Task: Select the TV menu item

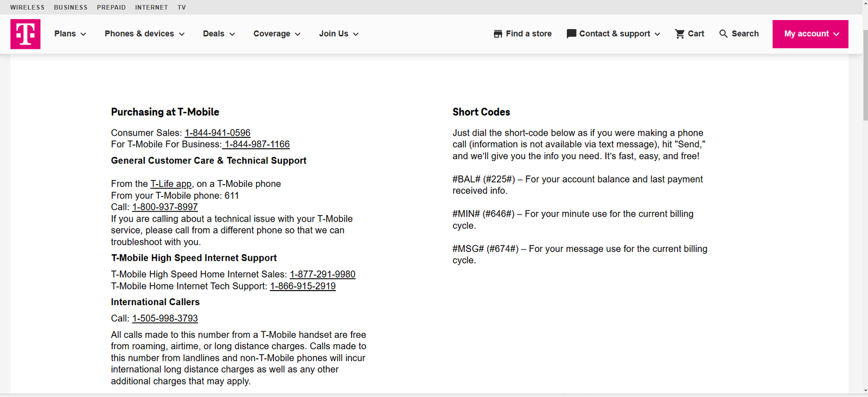Action: (x=181, y=7)
